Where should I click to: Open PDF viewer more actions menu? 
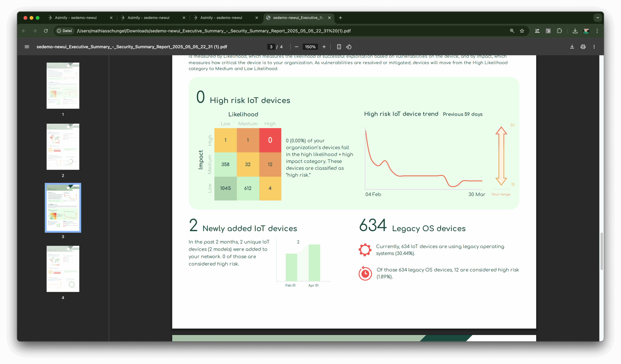(x=594, y=47)
